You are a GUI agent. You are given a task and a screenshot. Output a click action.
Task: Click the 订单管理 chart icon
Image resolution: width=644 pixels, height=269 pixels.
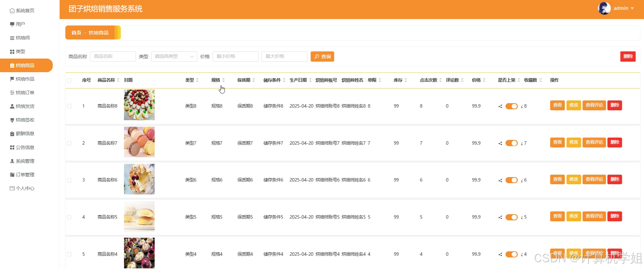pyautogui.click(x=12, y=175)
